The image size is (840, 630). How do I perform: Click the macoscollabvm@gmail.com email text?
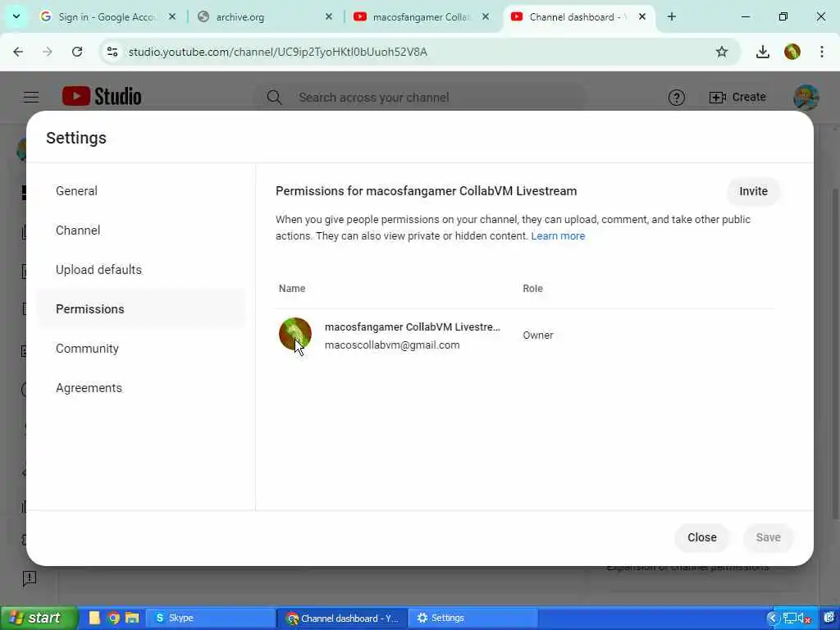click(392, 345)
